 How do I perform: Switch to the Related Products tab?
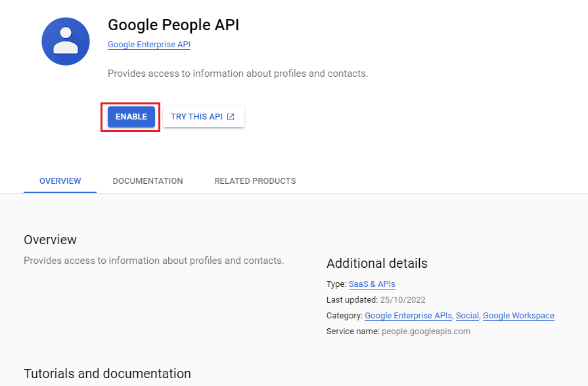(255, 181)
